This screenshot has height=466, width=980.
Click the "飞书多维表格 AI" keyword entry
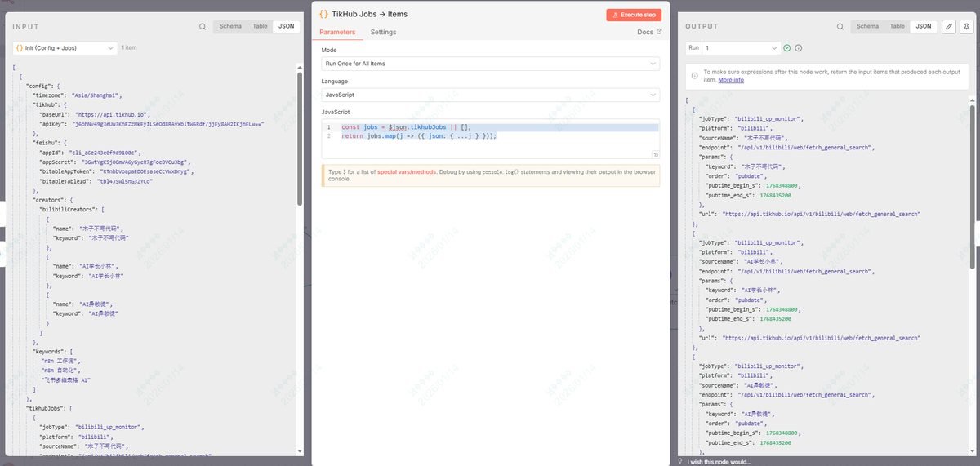(x=66, y=380)
